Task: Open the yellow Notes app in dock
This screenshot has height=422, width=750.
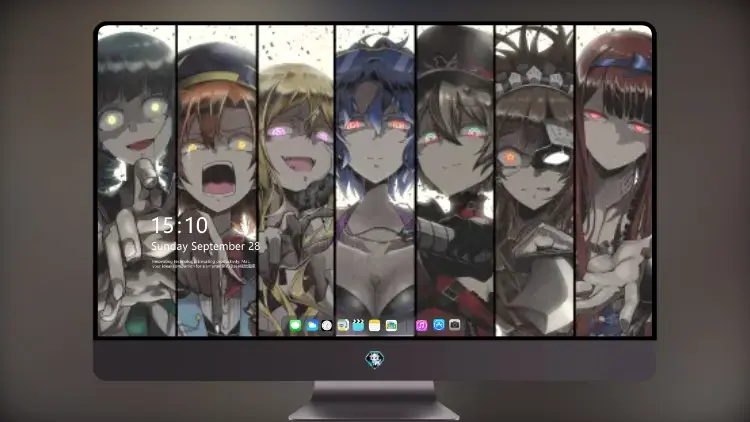Action: [x=375, y=325]
